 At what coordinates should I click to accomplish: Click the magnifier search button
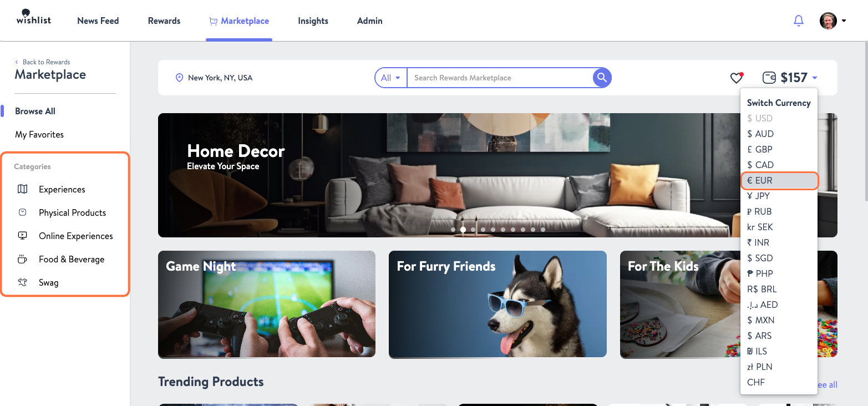point(602,78)
